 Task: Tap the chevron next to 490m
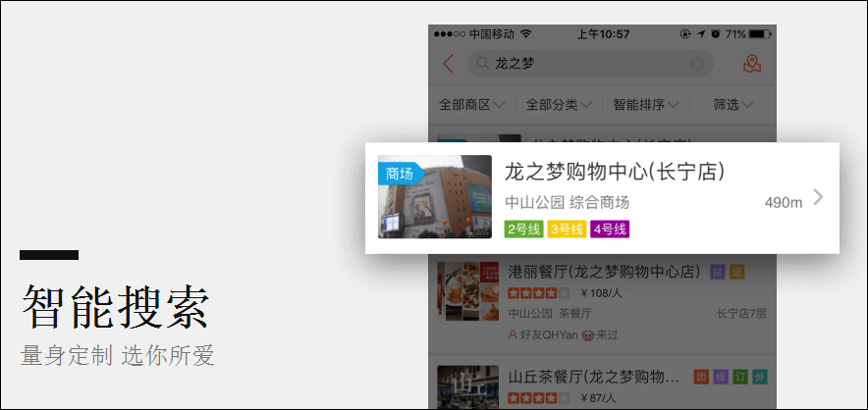818,197
